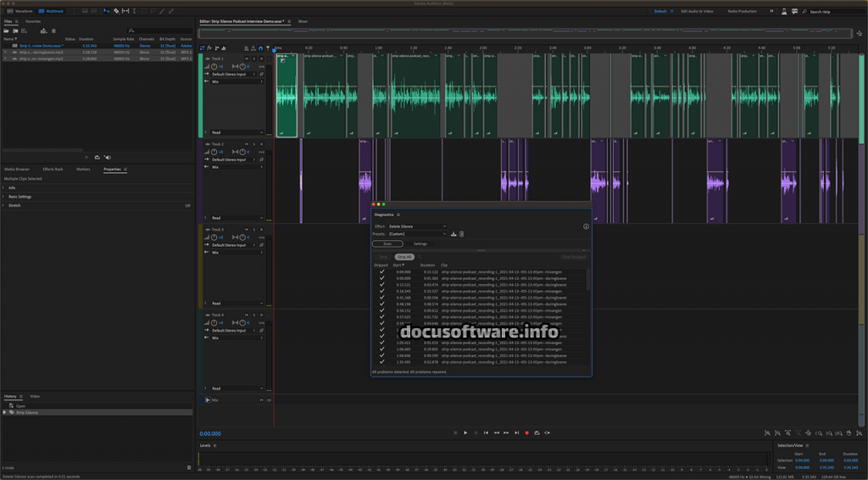The image size is (868, 480).
Task: Select the Strip Silence history entry
Action: point(97,412)
